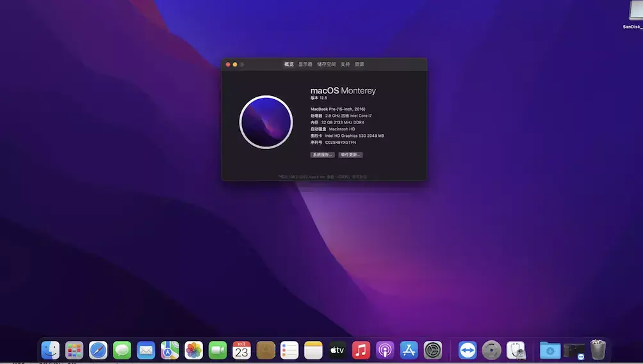Click the macOS Monterey round logo
The width and height of the screenshot is (643, 364).
point(266,122)
